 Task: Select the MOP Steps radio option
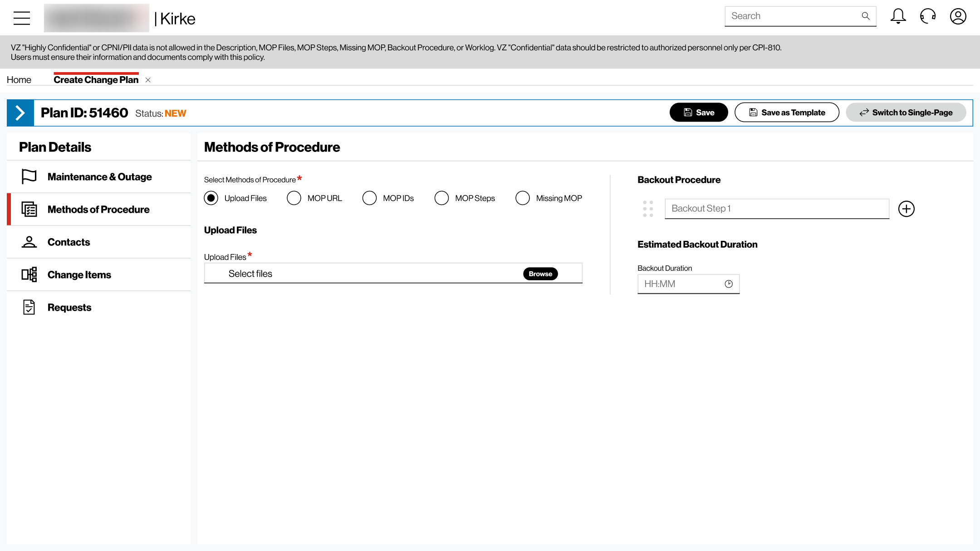click(441, 198)
